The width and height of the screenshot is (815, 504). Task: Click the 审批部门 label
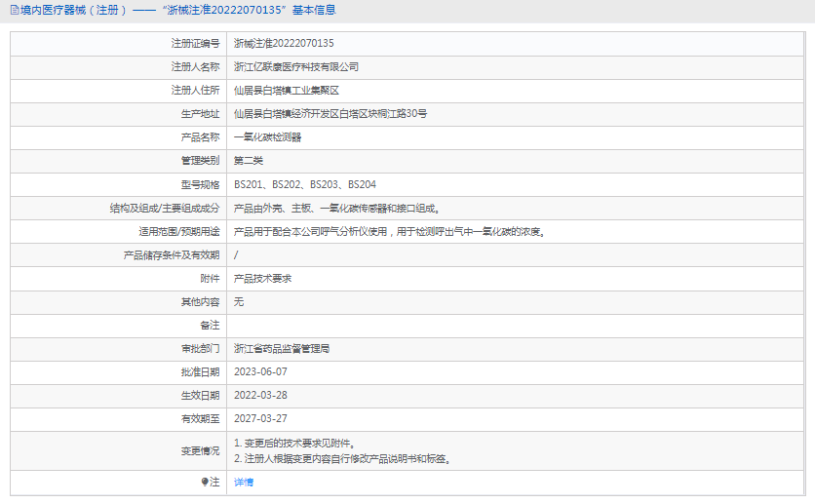pos(200,349)
